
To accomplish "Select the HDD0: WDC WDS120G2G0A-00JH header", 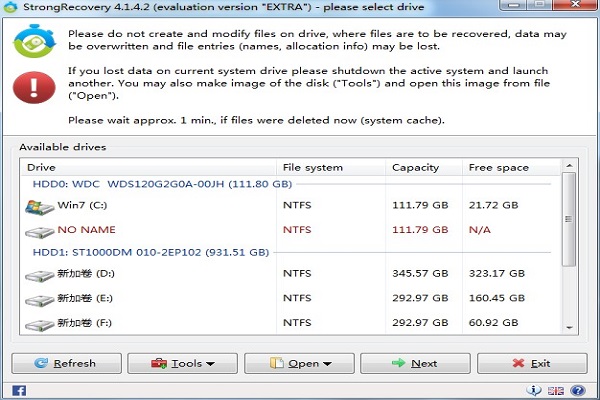I will [162, 184].
